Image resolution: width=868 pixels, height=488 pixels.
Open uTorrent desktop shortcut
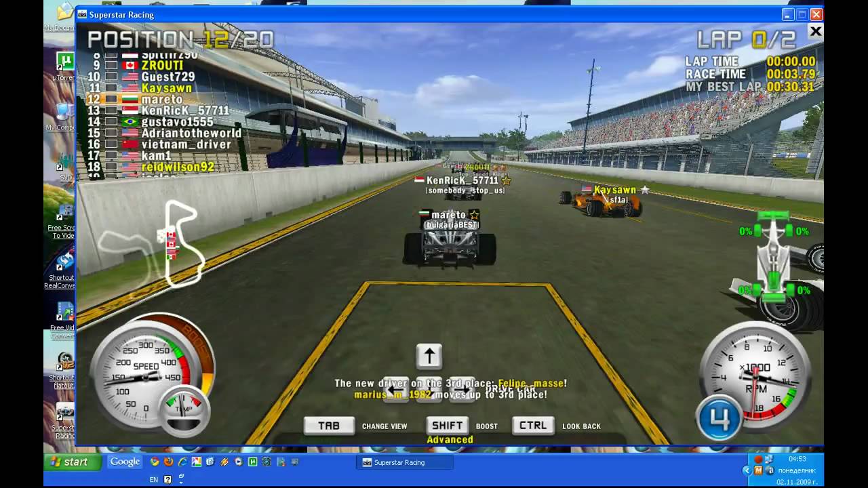[63, 66]
